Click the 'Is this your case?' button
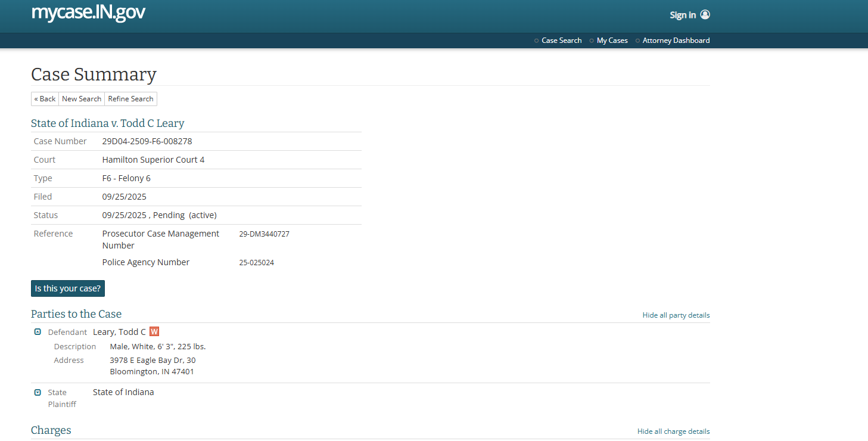The image size is (868, 441). (x=68, y=288)
